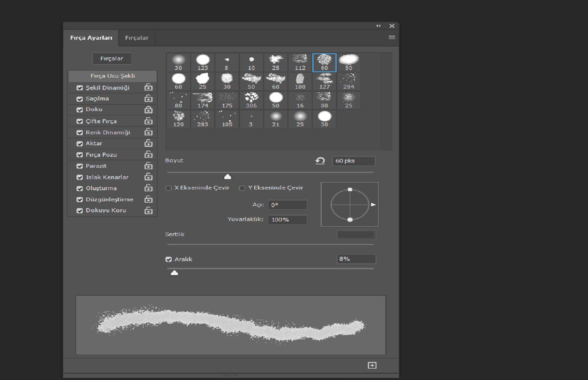588x380 pixels.
Task: Enable X Ekseninde Çevir checkbox
Action: point(169,188)
